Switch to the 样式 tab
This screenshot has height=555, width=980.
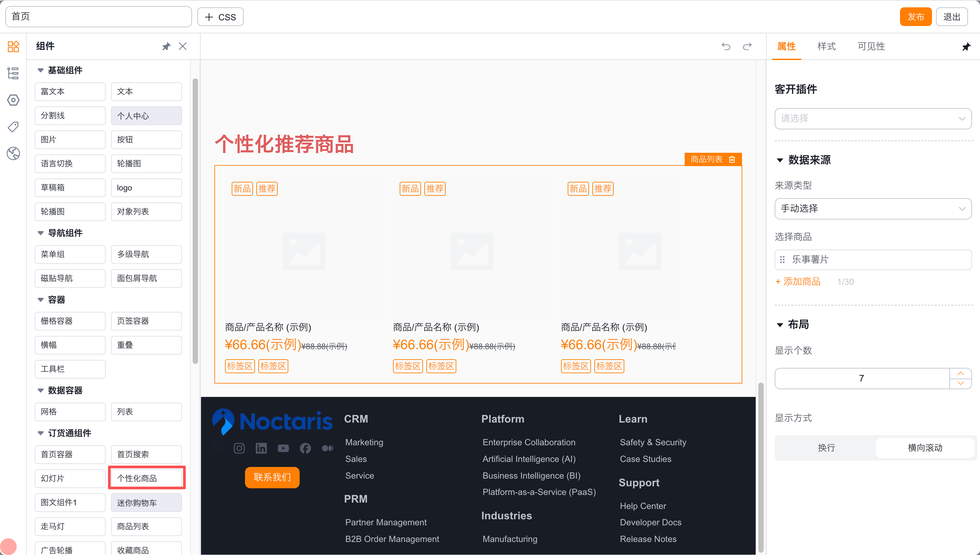click(826, 46)
